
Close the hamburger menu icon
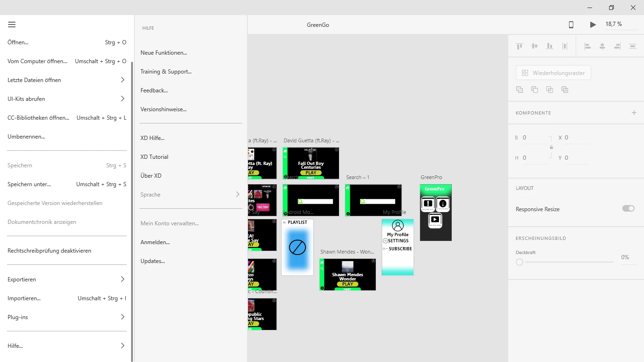[12, 25]
